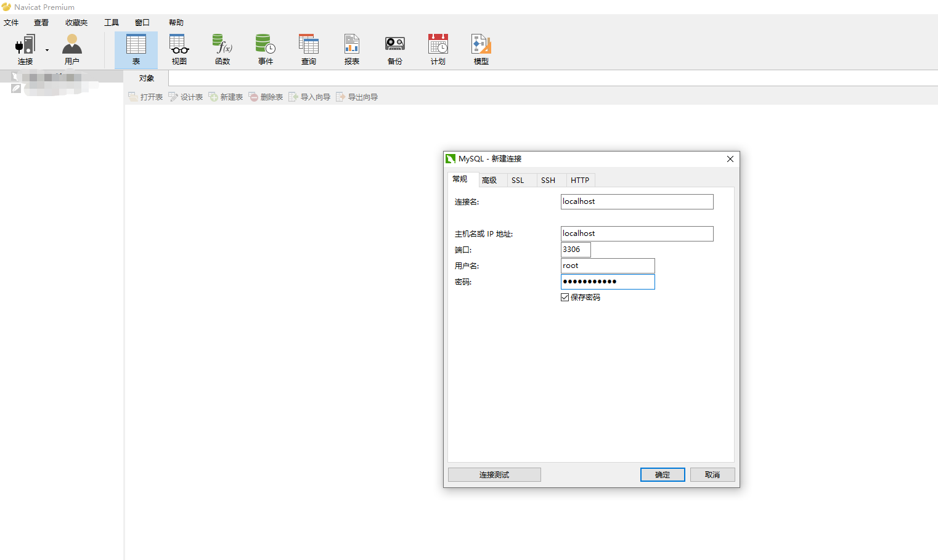Click the 取消 (Cancel) button

712,474
